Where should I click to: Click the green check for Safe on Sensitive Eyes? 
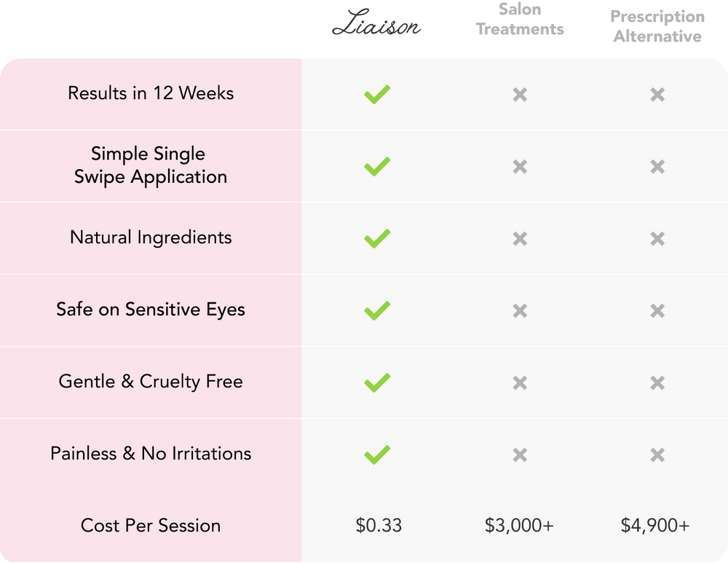pyautogui.click(x=377, y=310)
